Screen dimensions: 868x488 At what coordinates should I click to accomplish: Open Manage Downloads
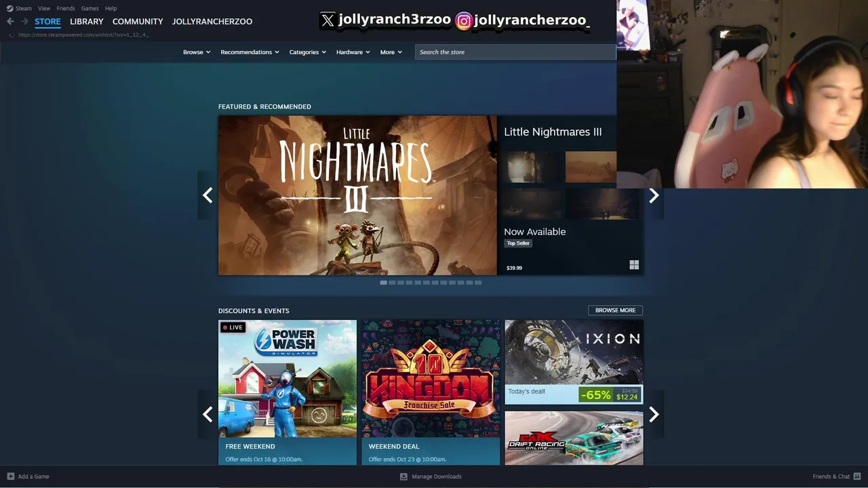(437, 476)
